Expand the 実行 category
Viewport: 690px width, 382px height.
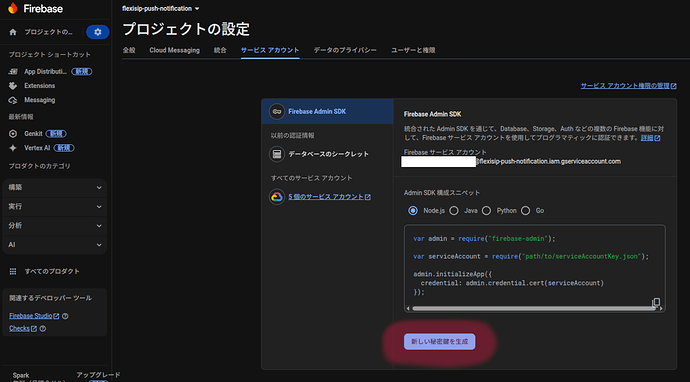(55, 206)
